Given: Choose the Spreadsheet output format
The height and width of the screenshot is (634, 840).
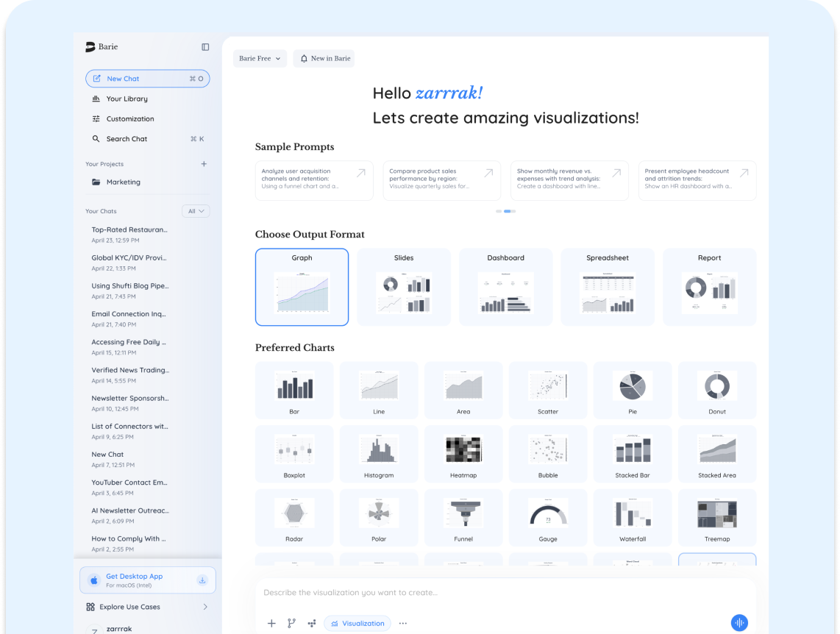Looking at the screenshot, I should [608, 287].
